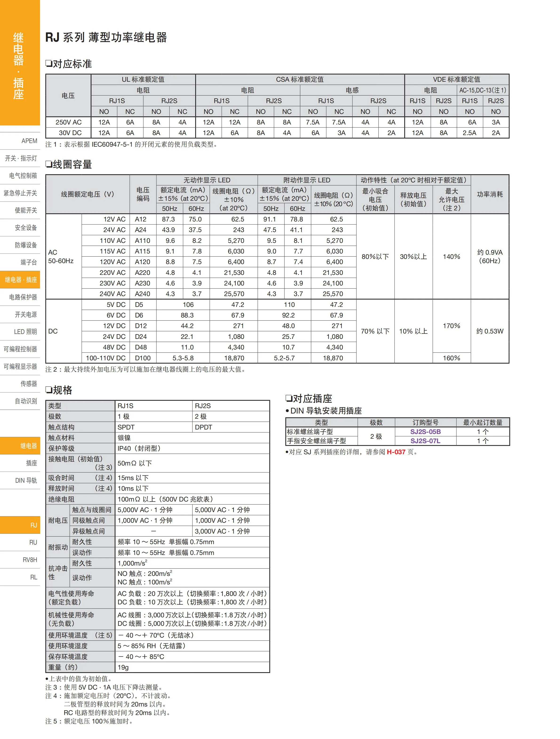Select the 使能开关 sidebar tab
This screenshot has width=560, height=739.
[x=25, y=210]
